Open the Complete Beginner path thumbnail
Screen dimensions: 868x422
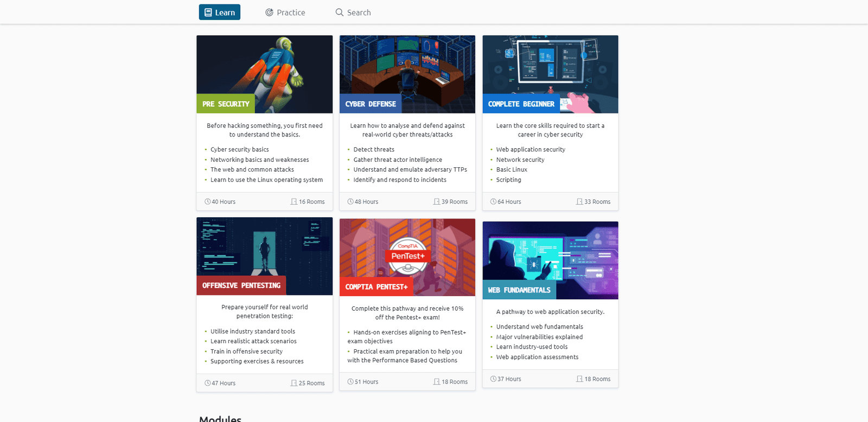[551, 74]
